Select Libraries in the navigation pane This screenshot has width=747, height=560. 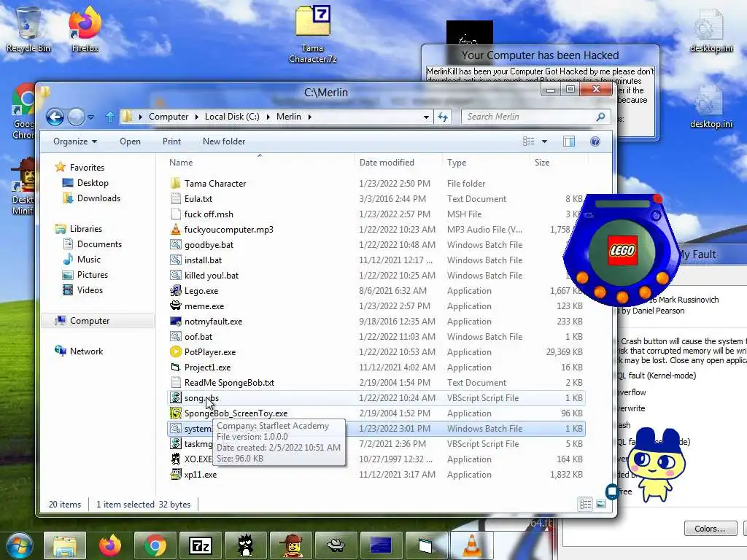[x=86, y=228]
